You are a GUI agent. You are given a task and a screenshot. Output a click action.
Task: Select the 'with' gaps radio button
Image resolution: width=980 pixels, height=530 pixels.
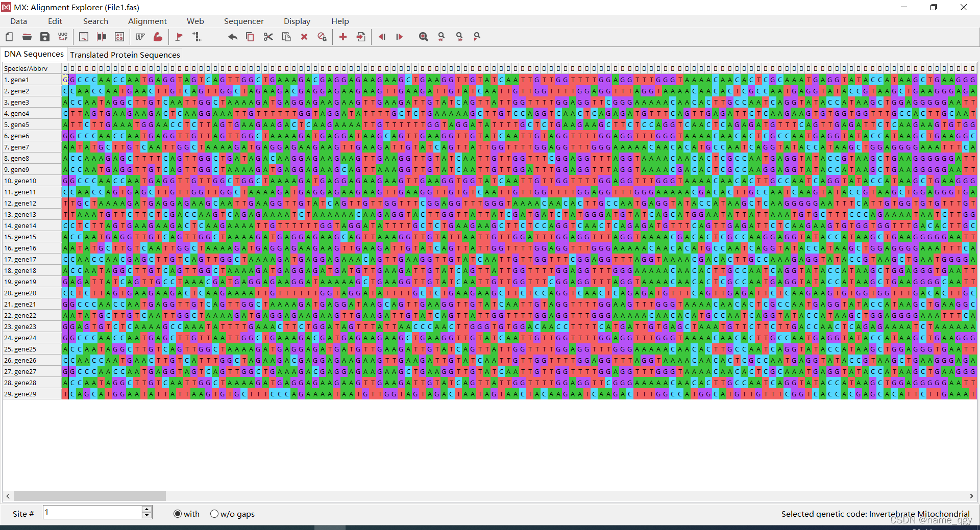(x=178, y=514)
